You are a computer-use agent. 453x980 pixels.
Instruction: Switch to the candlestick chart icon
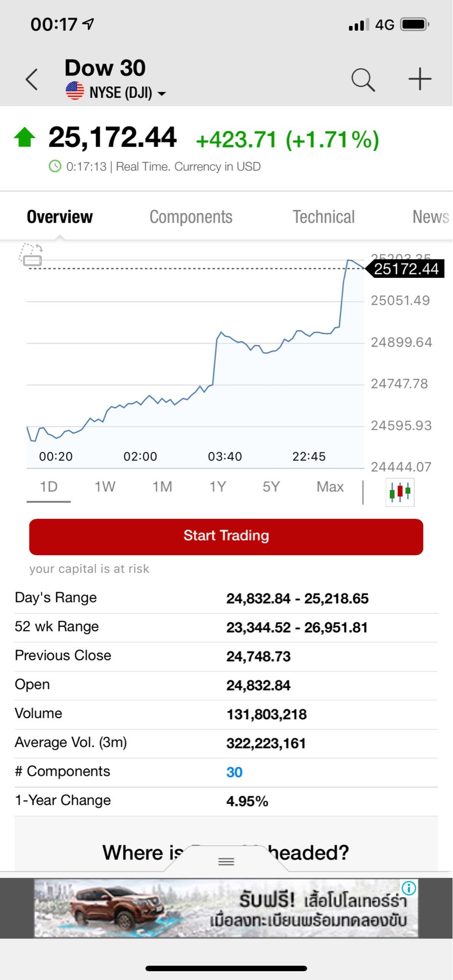(400, 491)
